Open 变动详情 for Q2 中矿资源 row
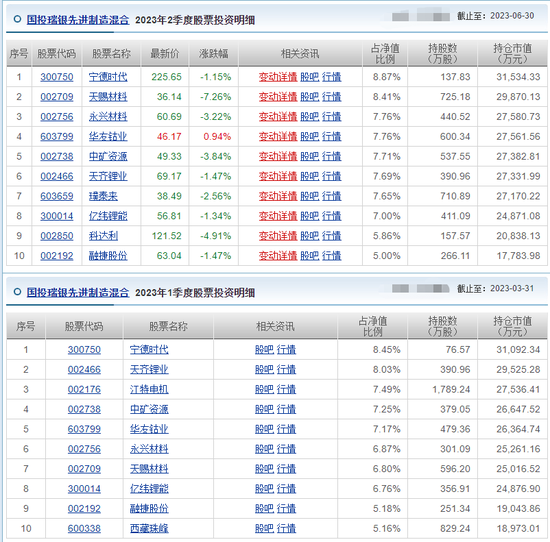This screenshot has width=550, height=542. coord(278,156)
